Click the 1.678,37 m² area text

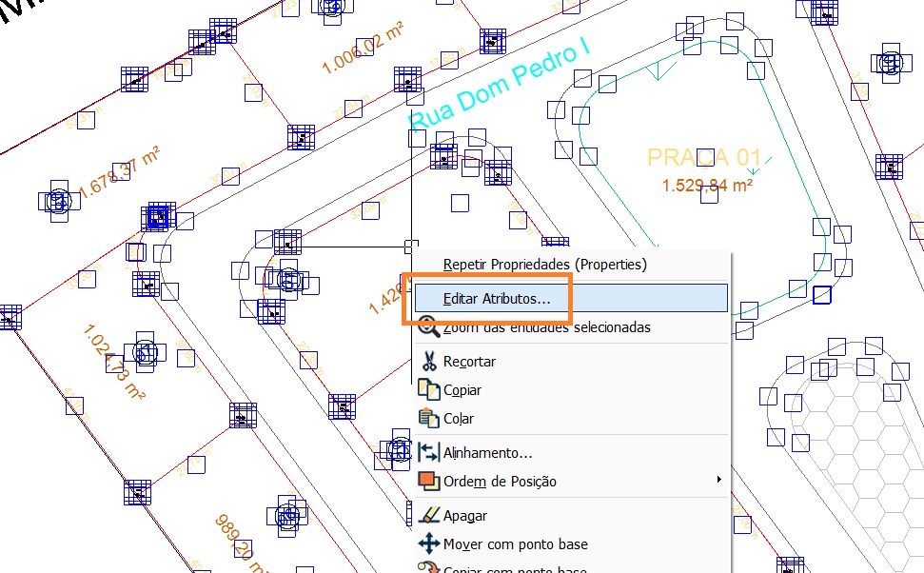pyautogui.click(x=119, y=172)
